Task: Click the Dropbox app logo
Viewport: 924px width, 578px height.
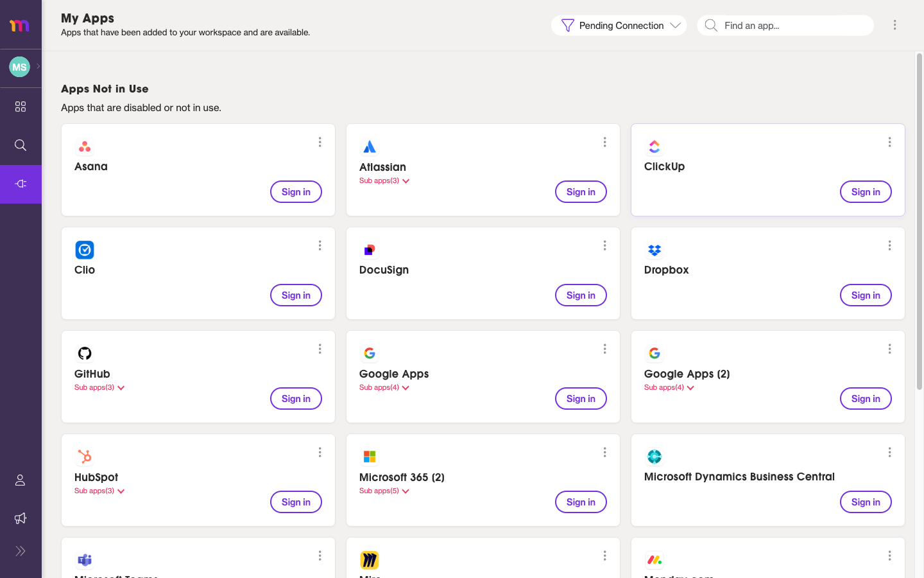Action: pyautogui.click(x=654, y=250)
